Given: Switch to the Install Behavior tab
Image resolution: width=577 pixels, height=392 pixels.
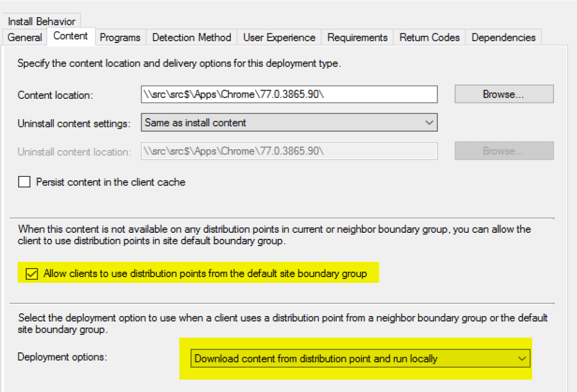Looking at the screenshot, I should [x=41, y=21].
